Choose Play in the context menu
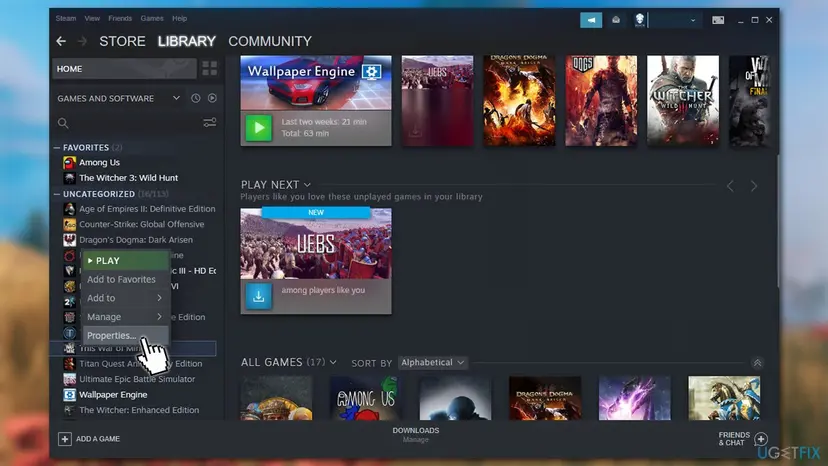This screenshot has height=466, width=828. tap(125, 260)
